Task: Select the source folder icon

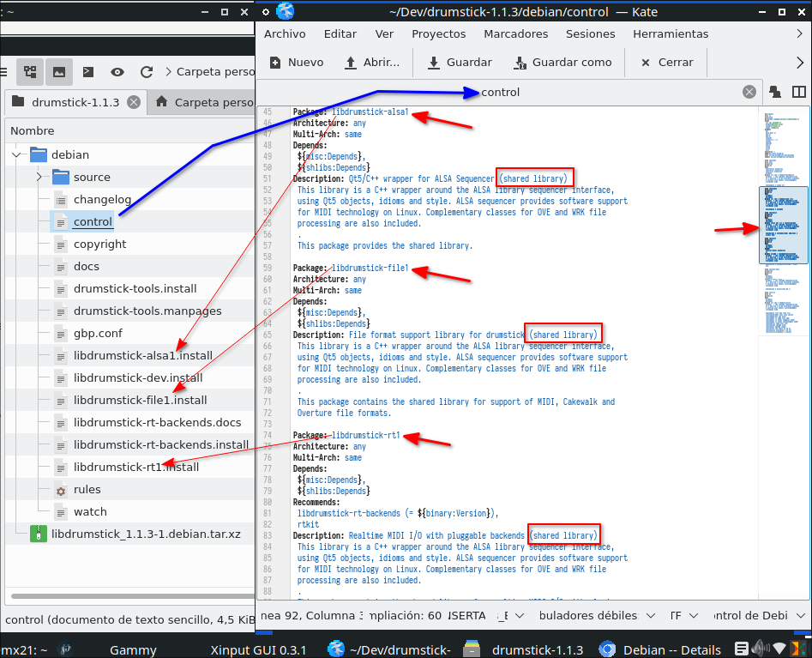Action: (x=61, y=178)
